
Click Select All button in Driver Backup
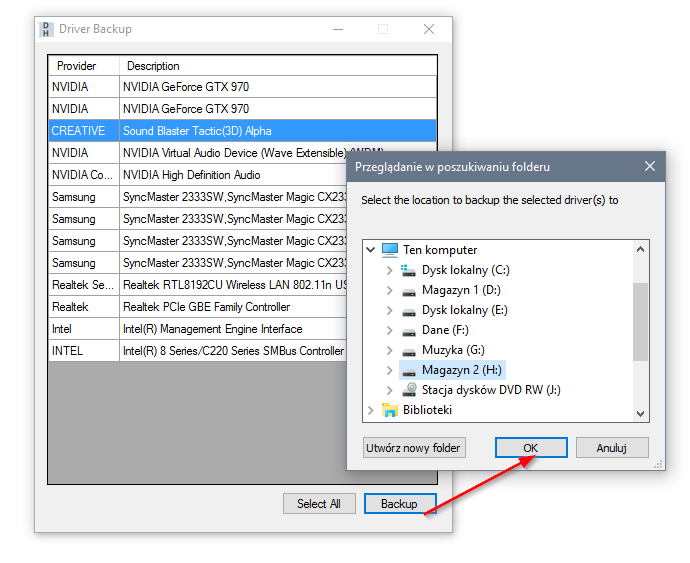pos(319,504)
